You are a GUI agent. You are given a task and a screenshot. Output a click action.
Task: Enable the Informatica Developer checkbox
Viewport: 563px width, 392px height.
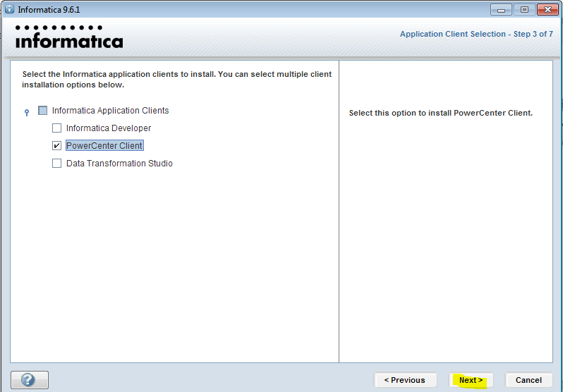56,128
